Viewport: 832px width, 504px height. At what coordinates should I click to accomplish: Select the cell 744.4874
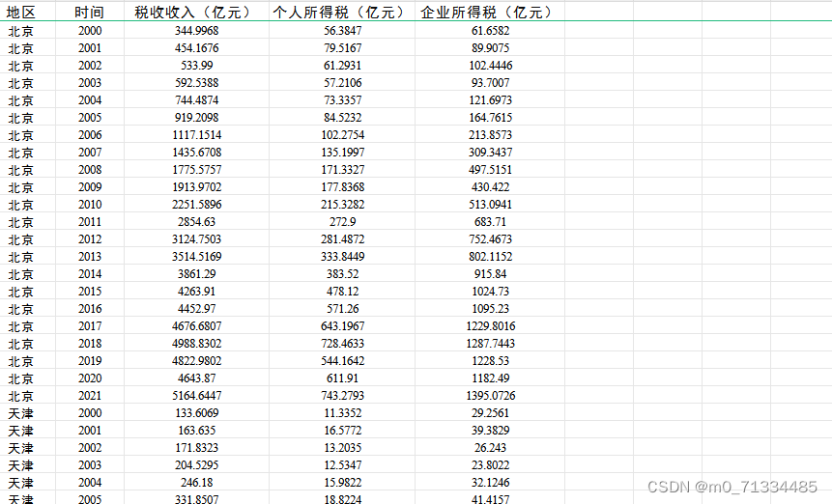point(197,100)
